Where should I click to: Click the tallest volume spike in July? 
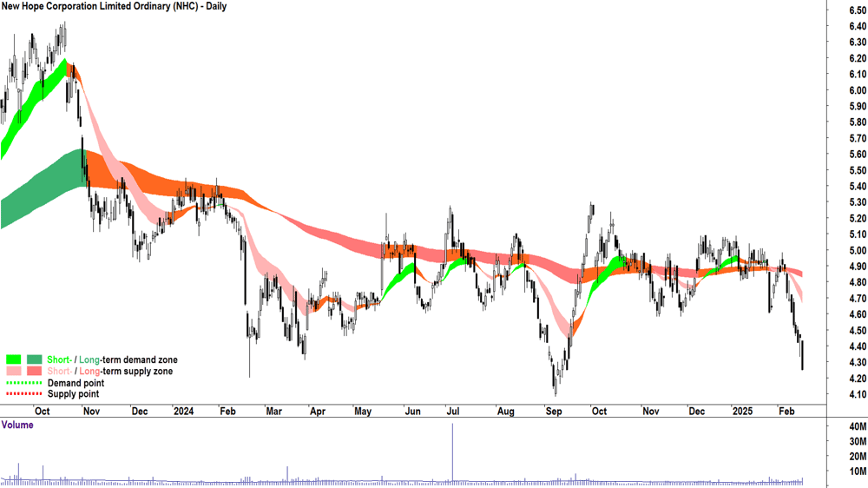click(x=453, y=454)
